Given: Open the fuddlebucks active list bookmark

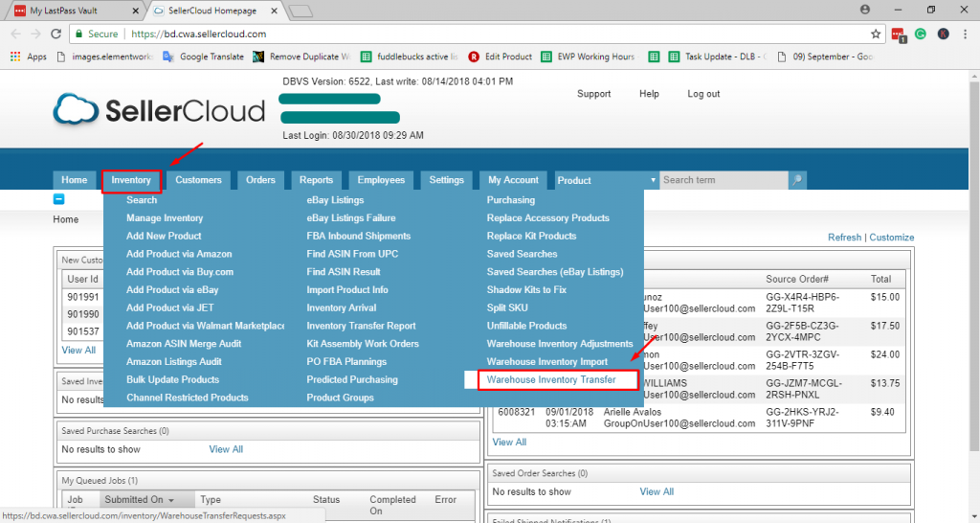Looking at the screenshot, I should (410, 57).
